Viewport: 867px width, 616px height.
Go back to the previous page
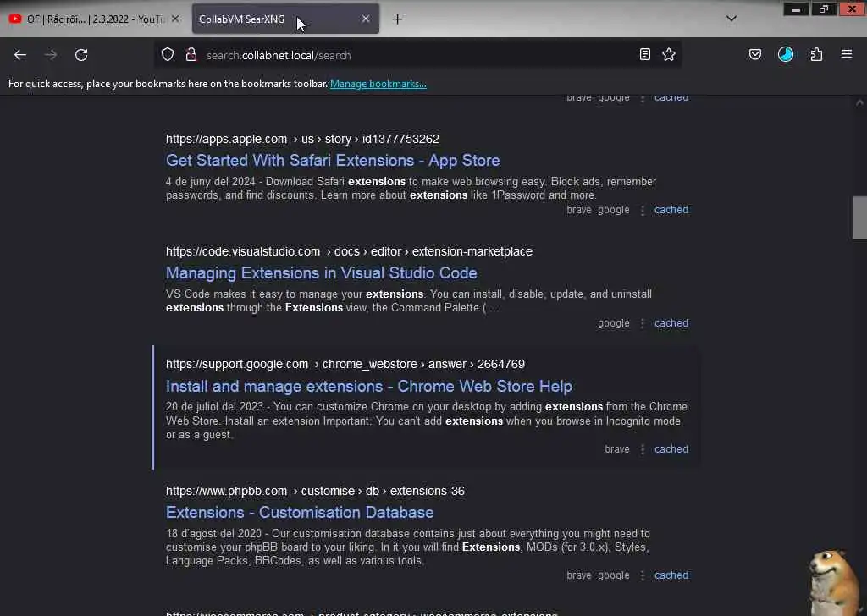20,55
